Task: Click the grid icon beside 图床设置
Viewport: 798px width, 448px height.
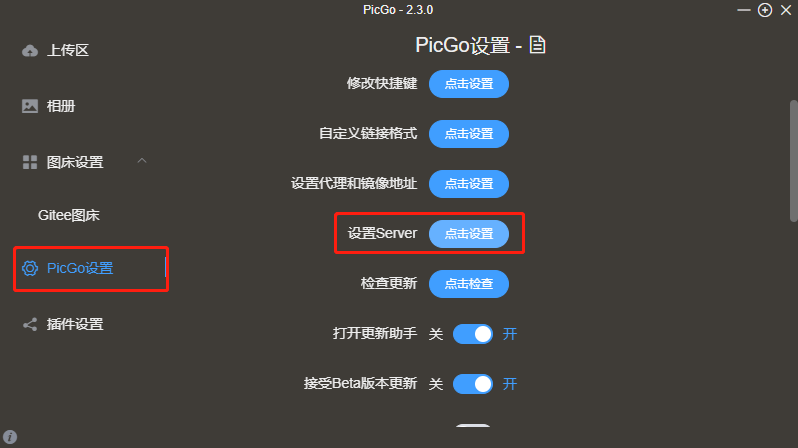Action: coord(30,162)
